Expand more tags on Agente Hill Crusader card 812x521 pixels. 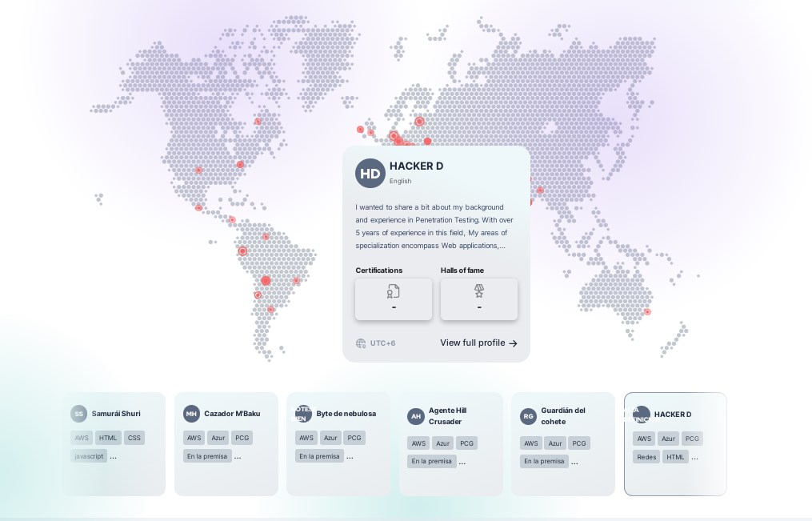pyautogui.click(x=462, y=462)
